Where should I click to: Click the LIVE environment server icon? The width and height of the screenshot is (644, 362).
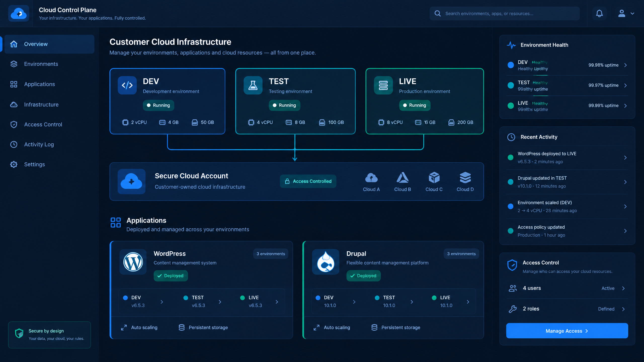click(383, 85)
